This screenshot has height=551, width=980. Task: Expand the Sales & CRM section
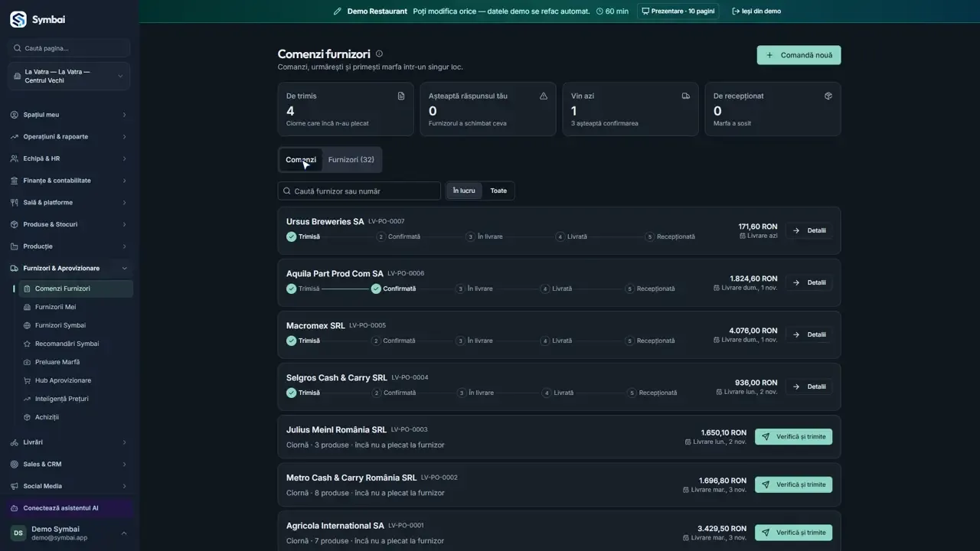coord(70,465)
